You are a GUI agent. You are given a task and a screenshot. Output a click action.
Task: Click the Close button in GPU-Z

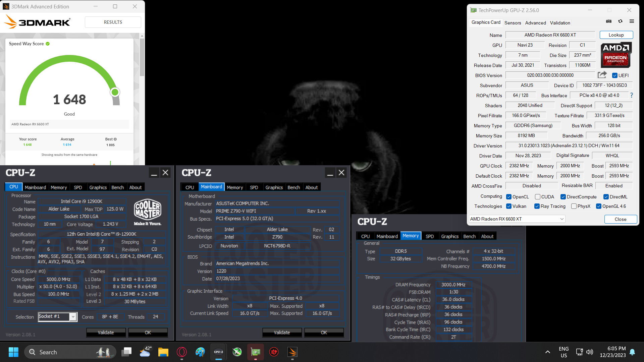(621, 219)
